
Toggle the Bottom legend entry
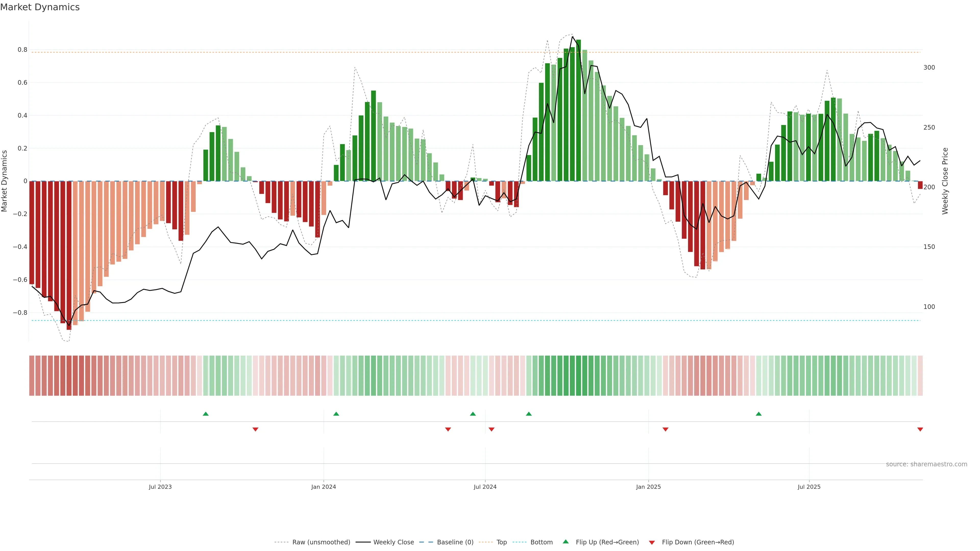pyautogui.click(x=541, y=542)
